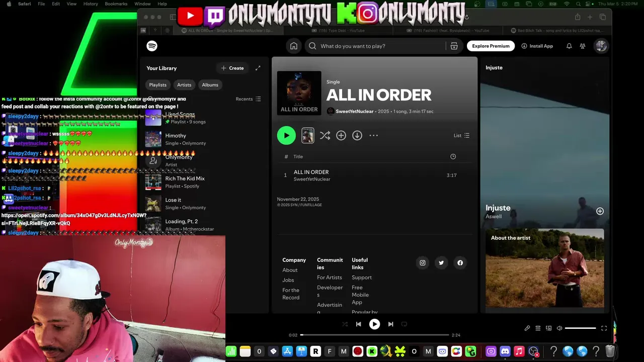644x362 pixels.
Task: Open Onlymonty artist in library
Action: (203, 161)
